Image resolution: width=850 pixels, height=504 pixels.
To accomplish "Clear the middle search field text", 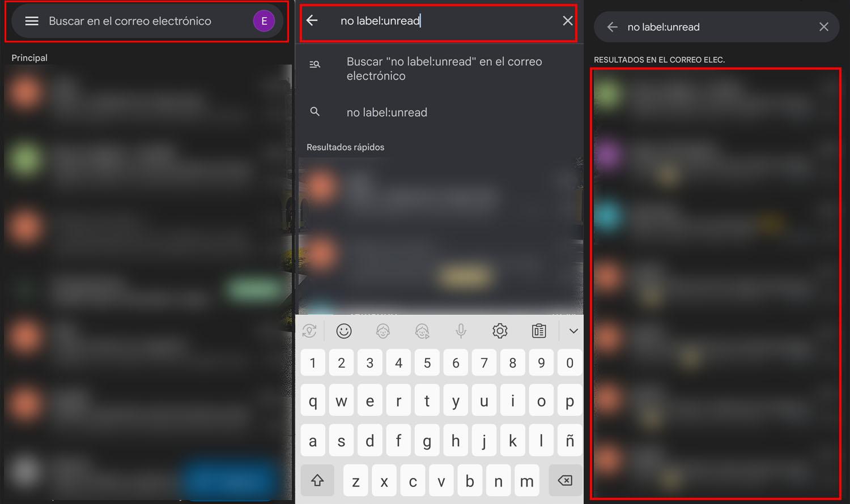I will coord(567,21).
